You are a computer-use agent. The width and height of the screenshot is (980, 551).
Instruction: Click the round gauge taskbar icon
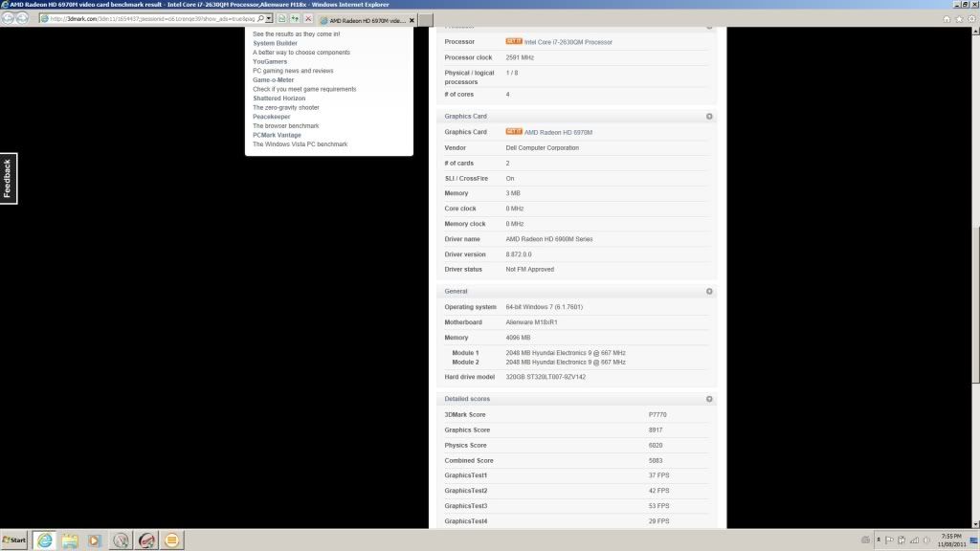click(121, 540)
